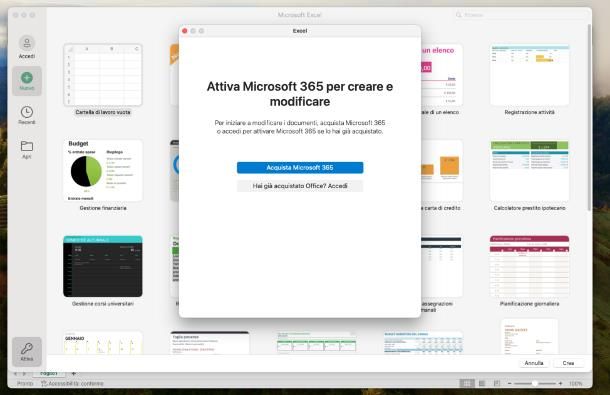Select the Foglio1 sheet tab
This screenshot has width=610, height=395.
tap(49, 373)
